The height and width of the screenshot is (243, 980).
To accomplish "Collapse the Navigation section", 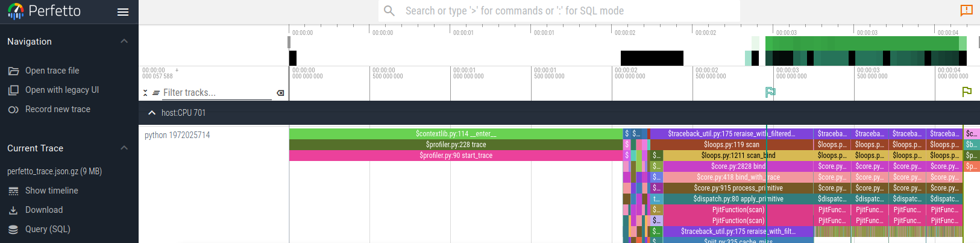I will [x=124, y=42].
